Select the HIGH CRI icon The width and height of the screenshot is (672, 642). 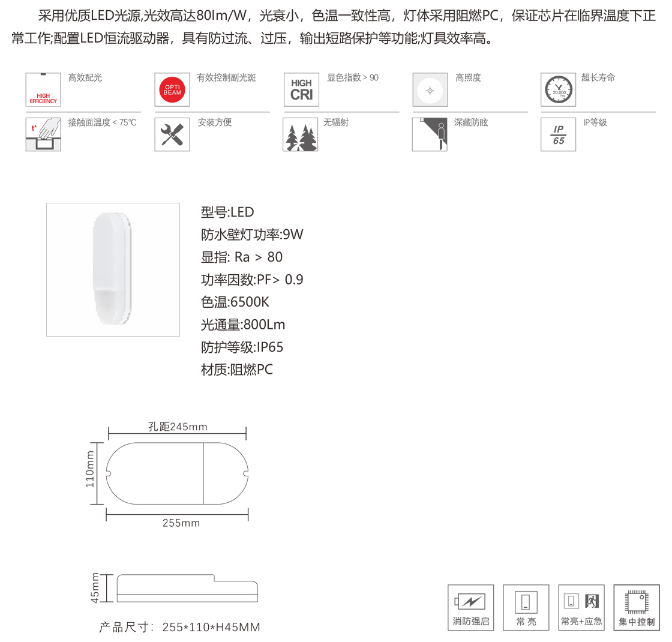click(301, 89)
